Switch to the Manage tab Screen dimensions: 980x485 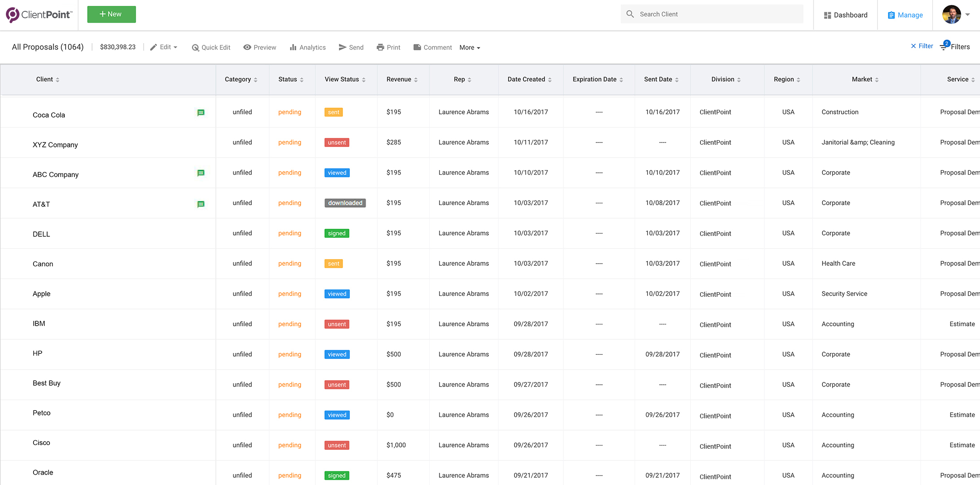(x=905, y=15)
